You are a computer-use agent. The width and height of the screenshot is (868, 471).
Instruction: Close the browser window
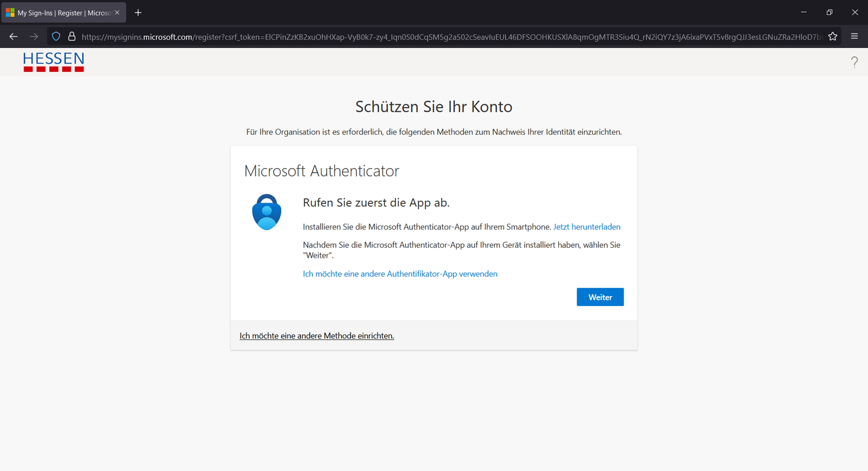pos(855,12)
